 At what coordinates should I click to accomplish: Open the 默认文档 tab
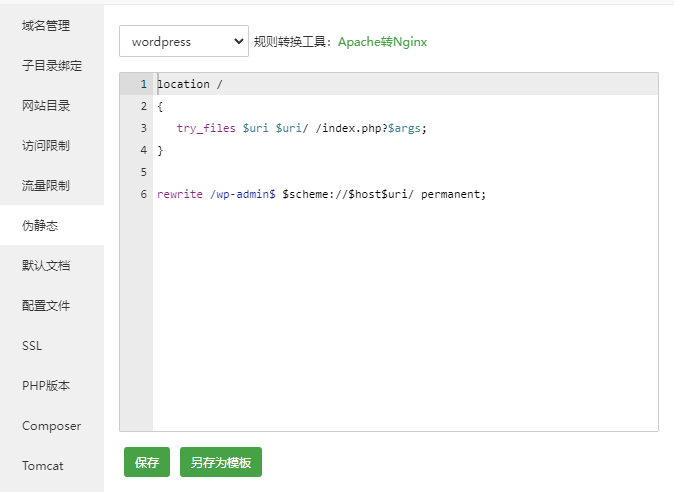pyautogui.click(x=46, y=265)
